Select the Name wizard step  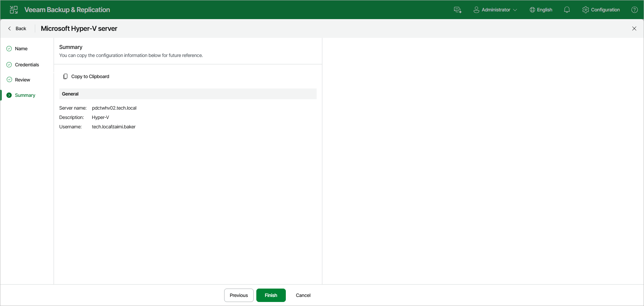click(x=21, y=49)
